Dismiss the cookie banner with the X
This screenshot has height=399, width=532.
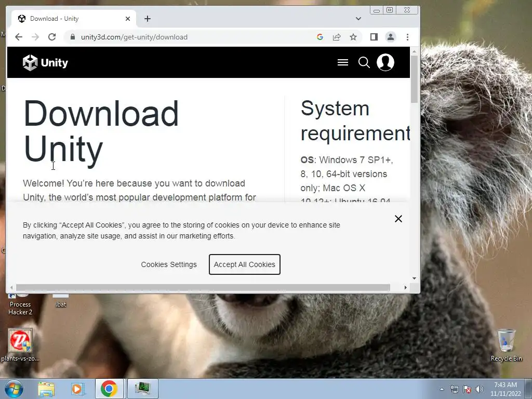(x=398, y=219)
